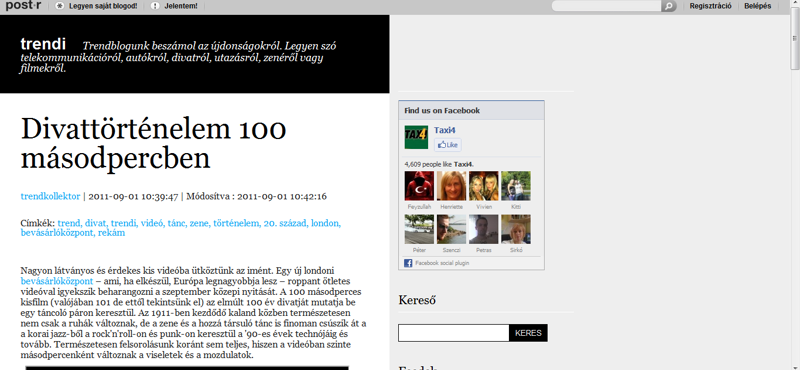The image size is (800, 370).
Task: Click the Facebook social plugin icon
Action: coord(408,263)
